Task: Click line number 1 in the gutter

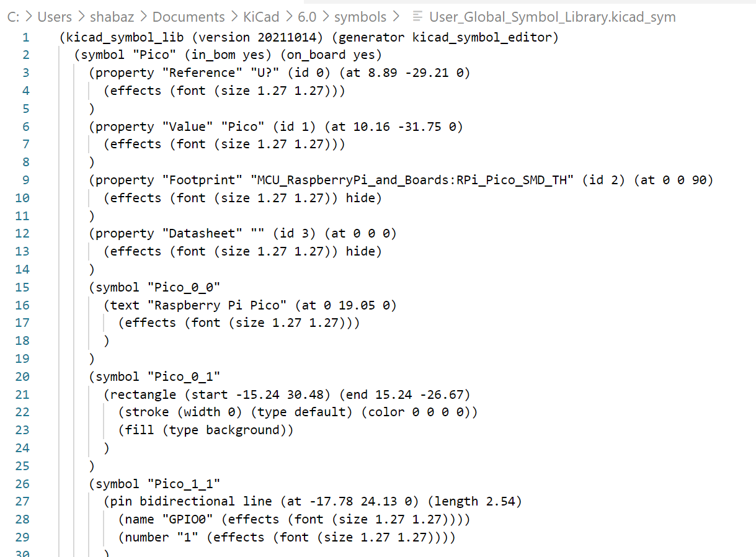Action: [x=25, y=38]
